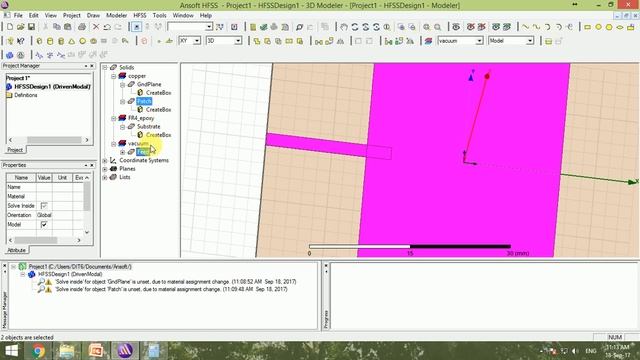
Task: Click the Pan hand icon
Action: (344, 27)
